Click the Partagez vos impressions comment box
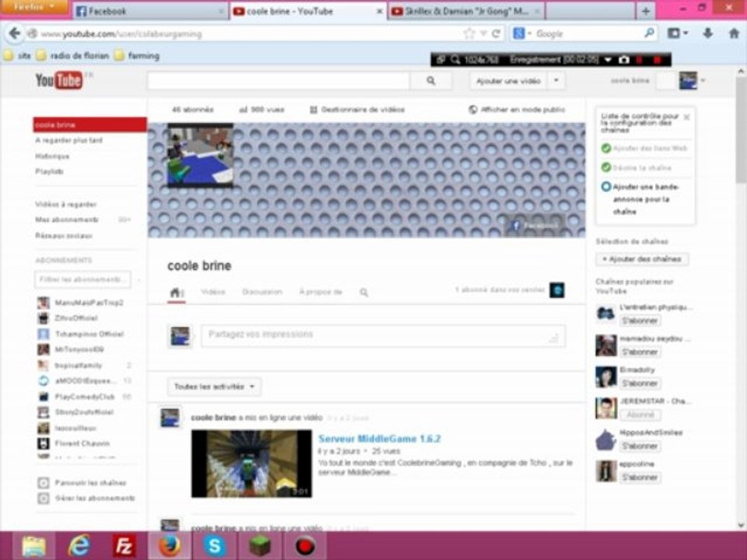Screen dimensions: 747x560 point(383,336)
